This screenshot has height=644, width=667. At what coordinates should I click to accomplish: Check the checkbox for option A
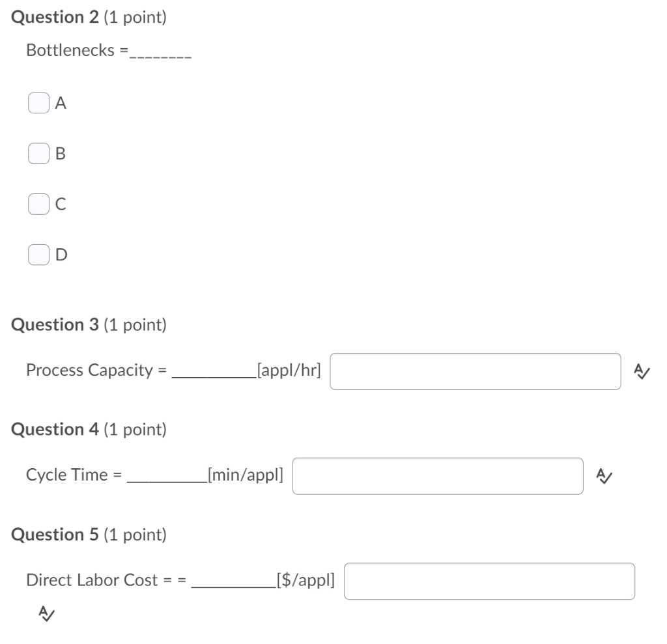coord(38,102)
